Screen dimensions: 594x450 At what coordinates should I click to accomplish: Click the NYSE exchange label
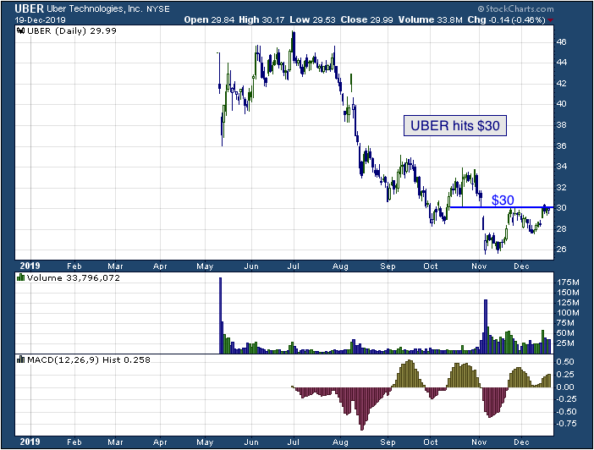158,9
